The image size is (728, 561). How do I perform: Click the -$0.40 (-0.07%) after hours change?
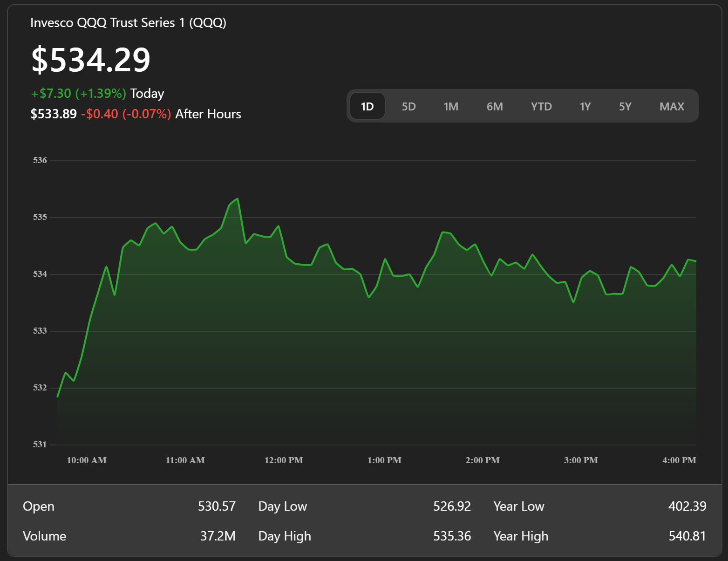pos(126,114)
